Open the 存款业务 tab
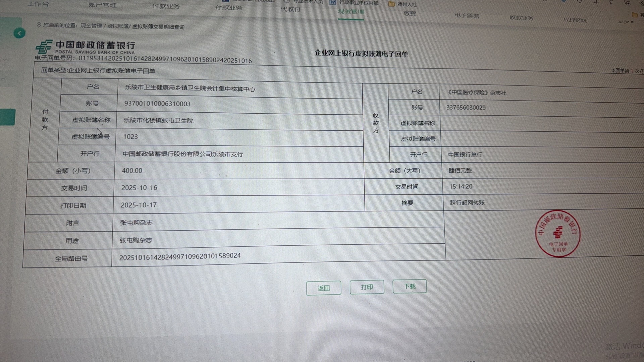This screenshot has width=644, height=362. (228, 7)
